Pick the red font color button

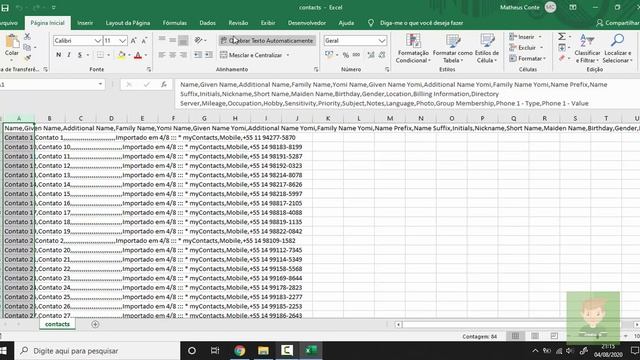138,55
